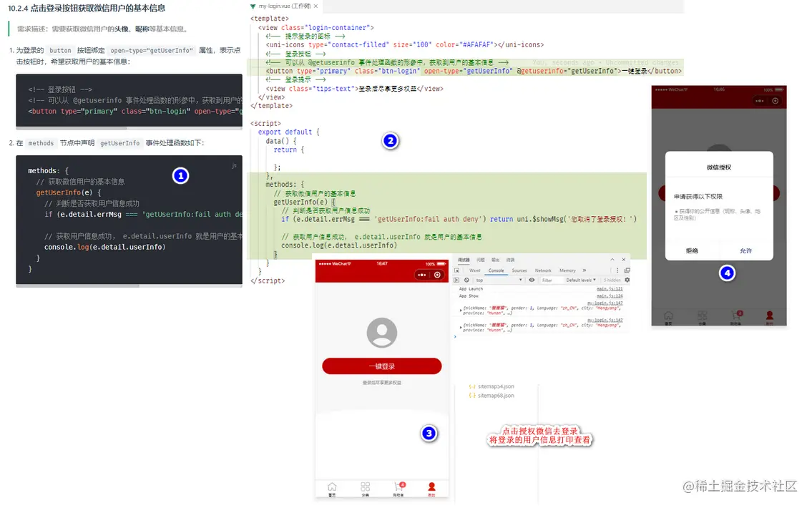Open the Wxml devtools tab

click(475, 270)
